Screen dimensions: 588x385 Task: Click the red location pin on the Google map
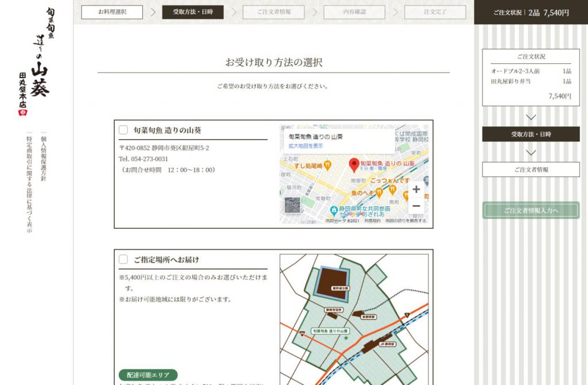pos(354,165)
